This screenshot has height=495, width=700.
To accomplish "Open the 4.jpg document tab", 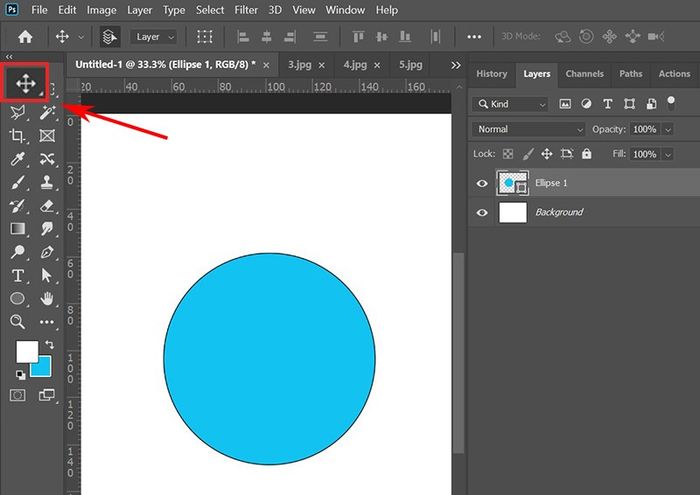I will point(355,65).
